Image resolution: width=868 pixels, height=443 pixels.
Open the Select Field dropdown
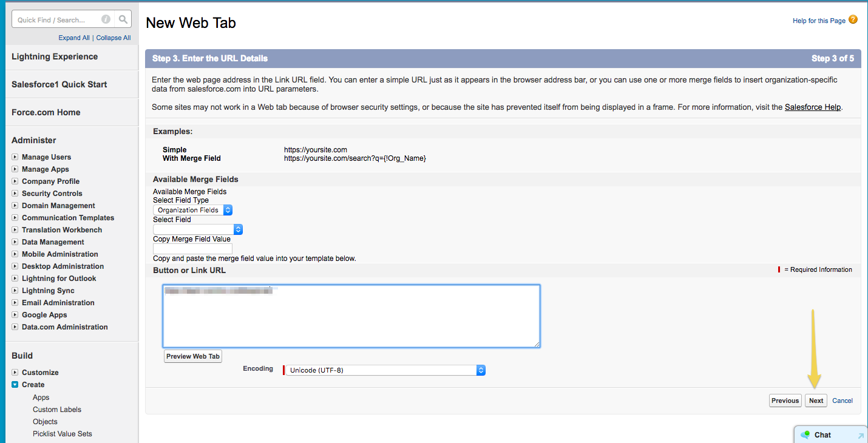click(198, 229)
